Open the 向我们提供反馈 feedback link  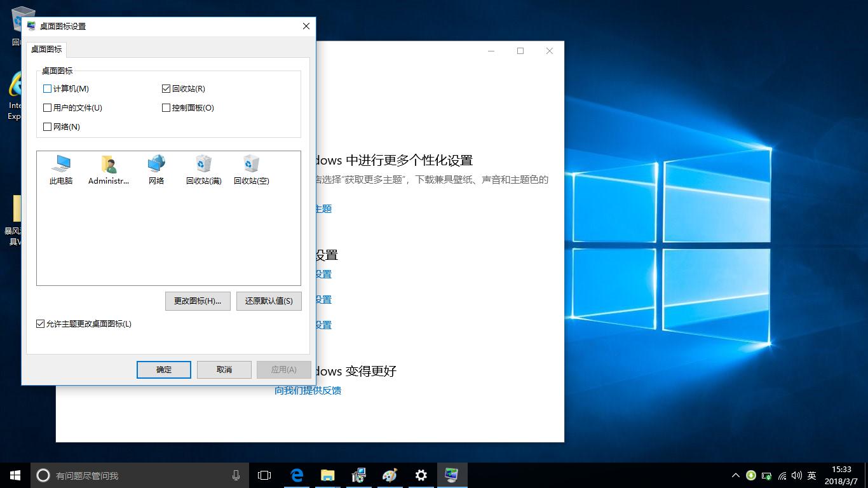coord(307,390)
